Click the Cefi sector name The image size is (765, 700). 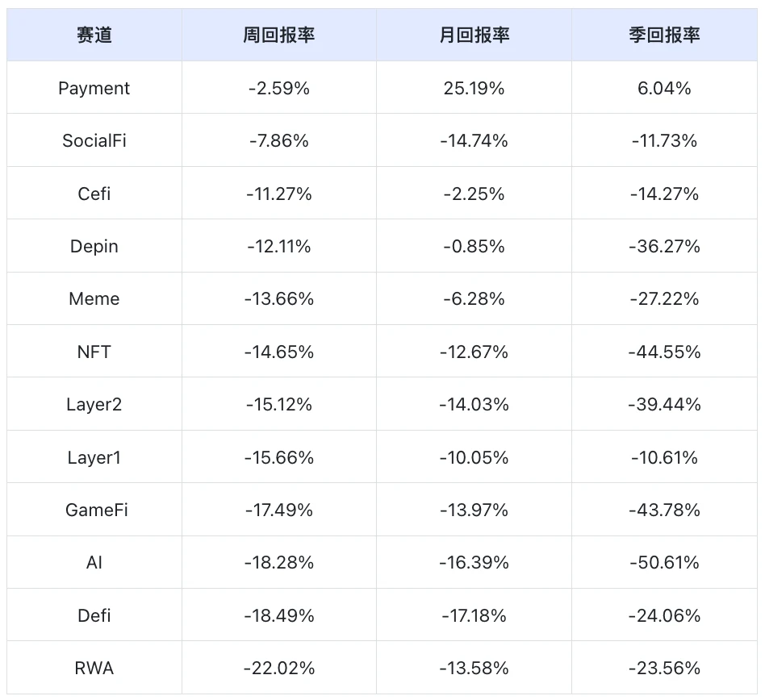tap(94, 194)
